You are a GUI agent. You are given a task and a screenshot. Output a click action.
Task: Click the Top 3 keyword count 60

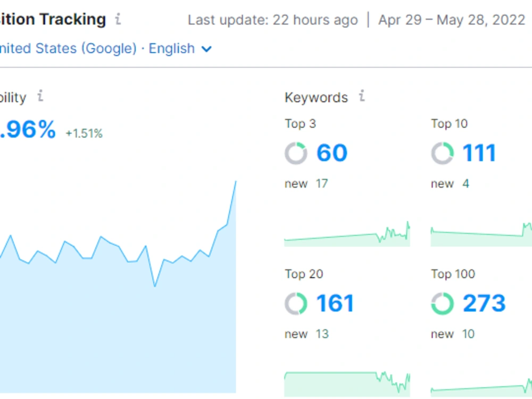(332, 153)
